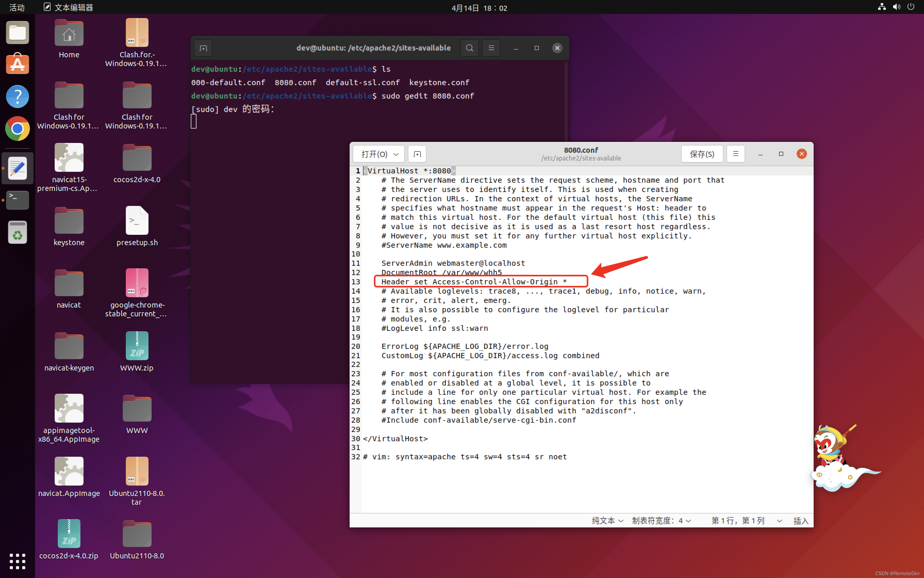
Task: Open power menu in top bar
Action: click(911, 7)
